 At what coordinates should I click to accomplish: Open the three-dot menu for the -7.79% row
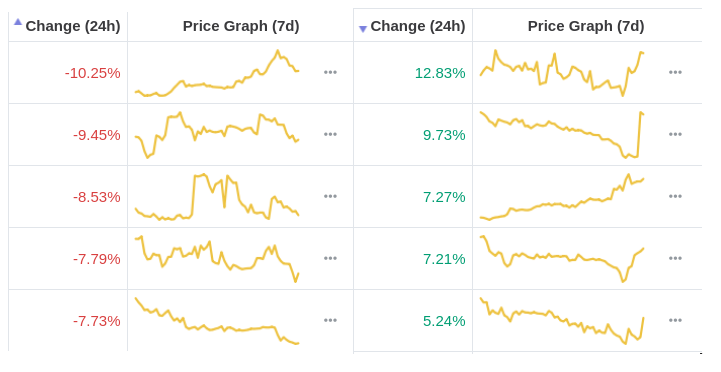330,258
